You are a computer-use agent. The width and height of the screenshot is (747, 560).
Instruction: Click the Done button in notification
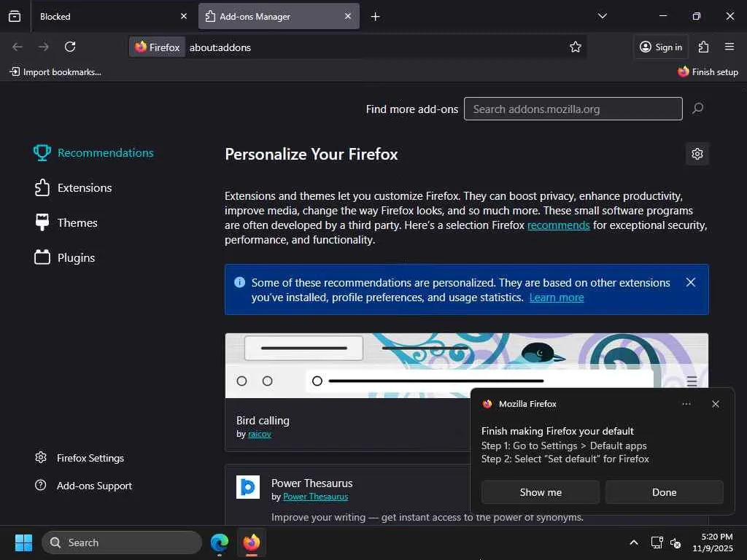(x=664, y=492)
